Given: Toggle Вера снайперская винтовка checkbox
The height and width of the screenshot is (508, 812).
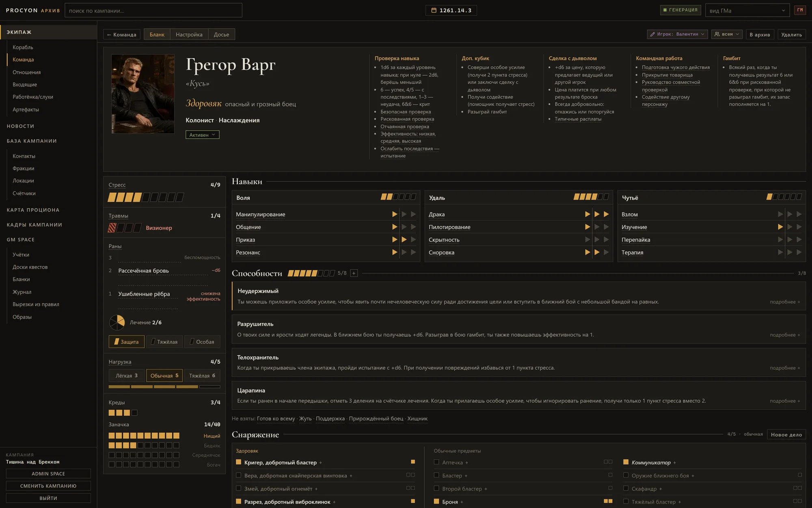Looking at the screenshot, I should click(x=239, y=475).
